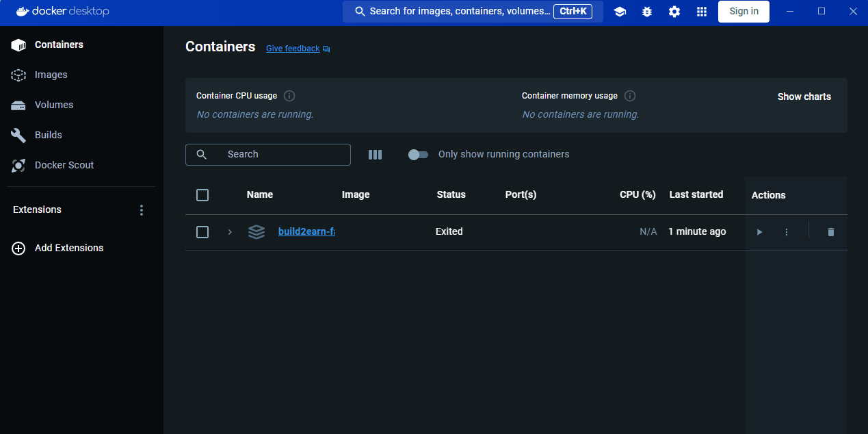Image resolution: width=868 pixels, height=434 pixels.
Task: Report a bug via the whale bug icon
Action: tap(647, 11)
